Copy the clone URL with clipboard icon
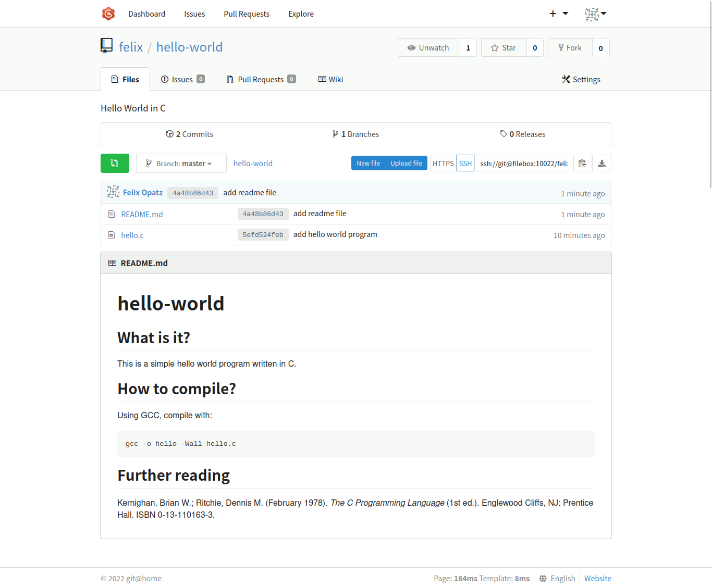Viewport: 712px width, 588px height. tap(582, 164)
